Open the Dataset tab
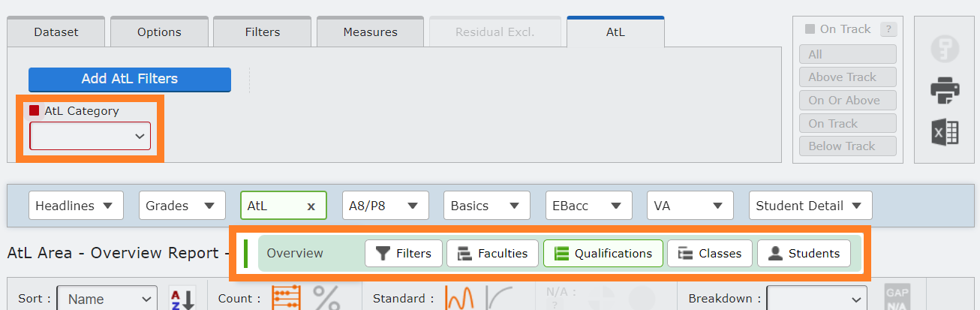Viewport: 980px width, 310px height. [x=56, y=32]
